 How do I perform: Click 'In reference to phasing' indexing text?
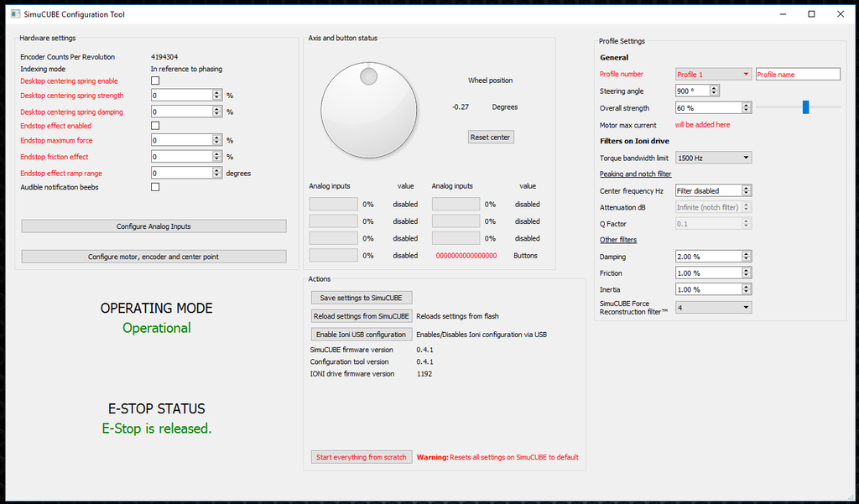coord(186,69)
